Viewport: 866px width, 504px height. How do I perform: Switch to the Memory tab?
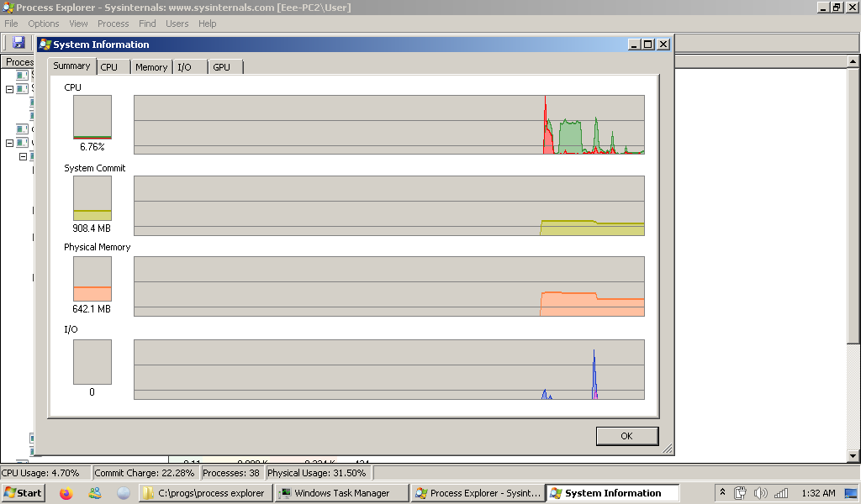point(151,67)
